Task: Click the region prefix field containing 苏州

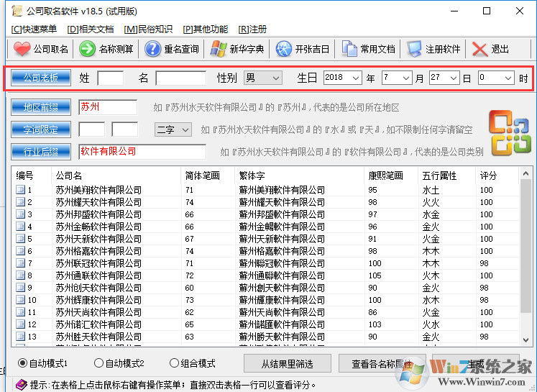Action: 108,107
